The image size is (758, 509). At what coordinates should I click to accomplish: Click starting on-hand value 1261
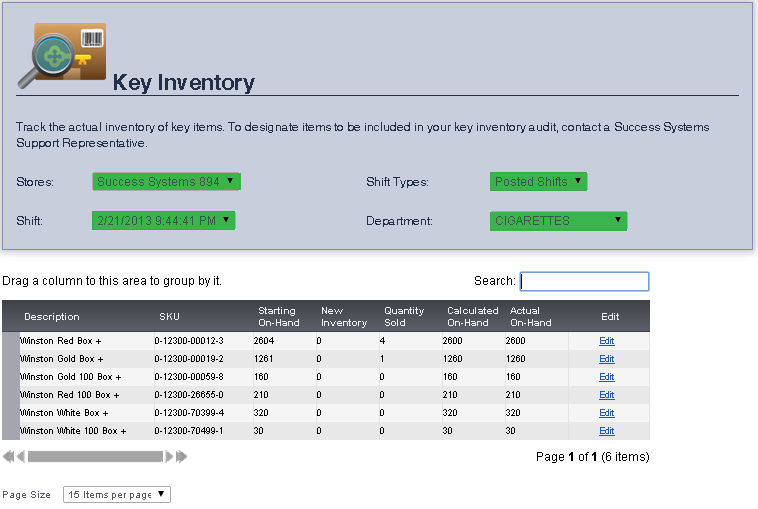(263, 359)
